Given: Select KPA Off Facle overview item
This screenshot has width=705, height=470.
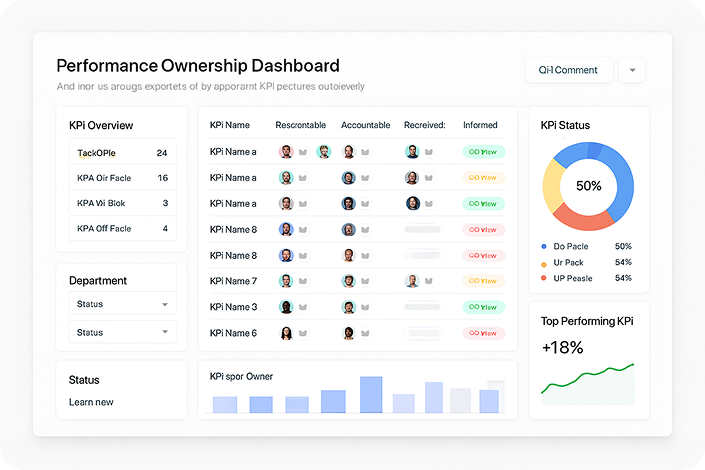Looking at the screenshot, I should (x=122, y=228).
